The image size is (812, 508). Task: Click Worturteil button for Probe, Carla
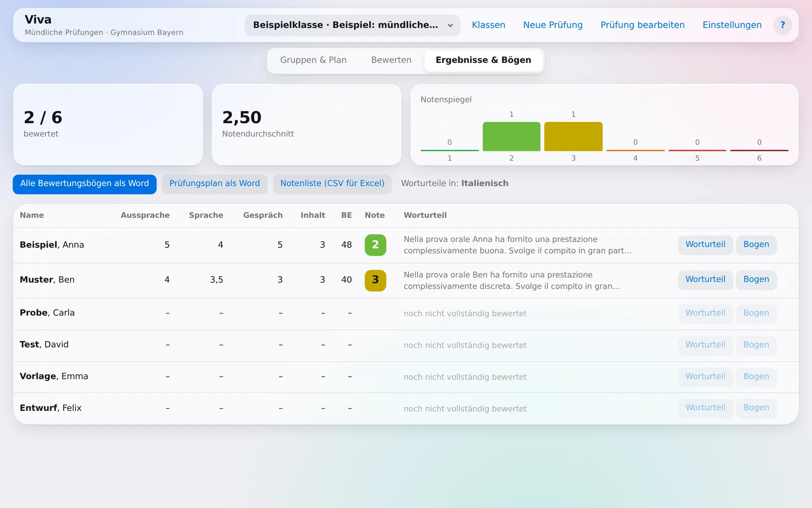point(705,313)
